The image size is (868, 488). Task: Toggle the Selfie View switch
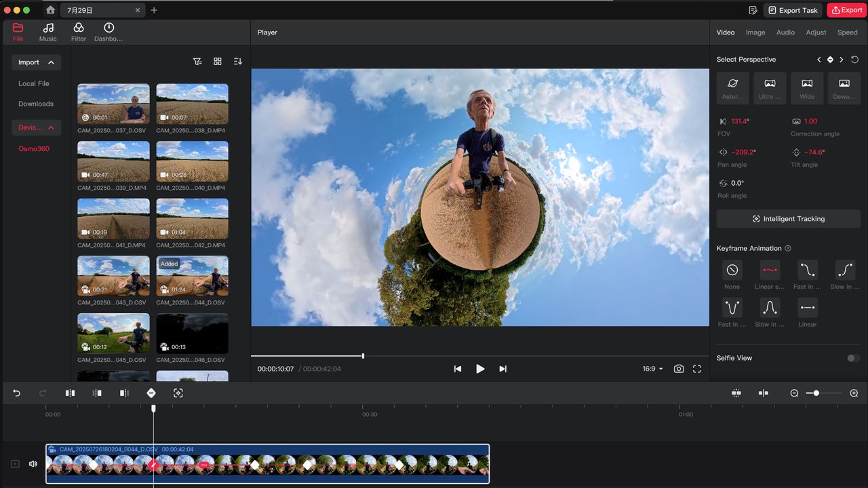(853, 358)
